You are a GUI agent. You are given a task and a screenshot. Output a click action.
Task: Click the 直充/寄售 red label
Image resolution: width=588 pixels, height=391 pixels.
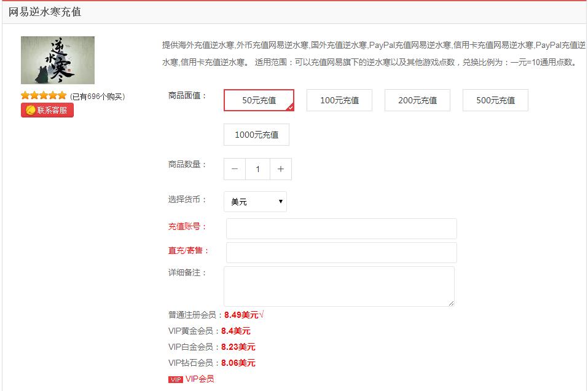tap(188, 250)
